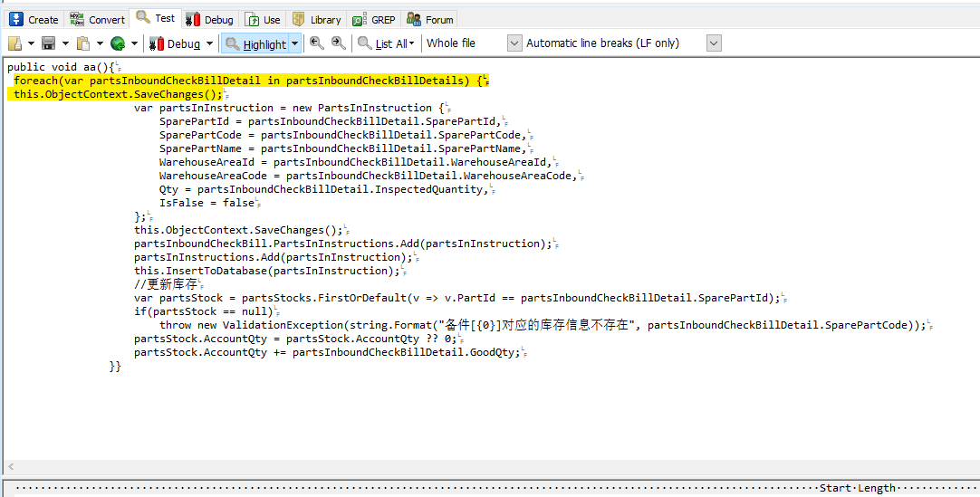Click the 'public void aa(){' line
Viewport: 980px width, 497px height.
(x=62, y=67)
